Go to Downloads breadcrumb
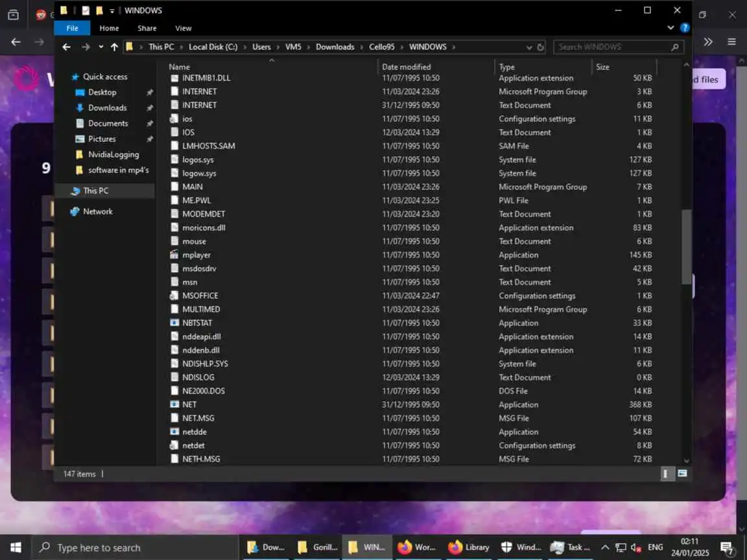Screen dimensions: 747x560 [335, 47]
